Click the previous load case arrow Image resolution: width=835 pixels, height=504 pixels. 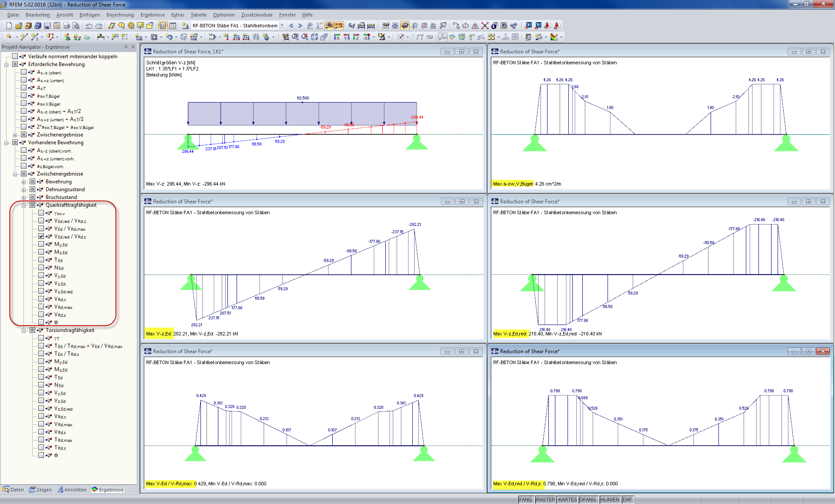[x=291, y=26]
